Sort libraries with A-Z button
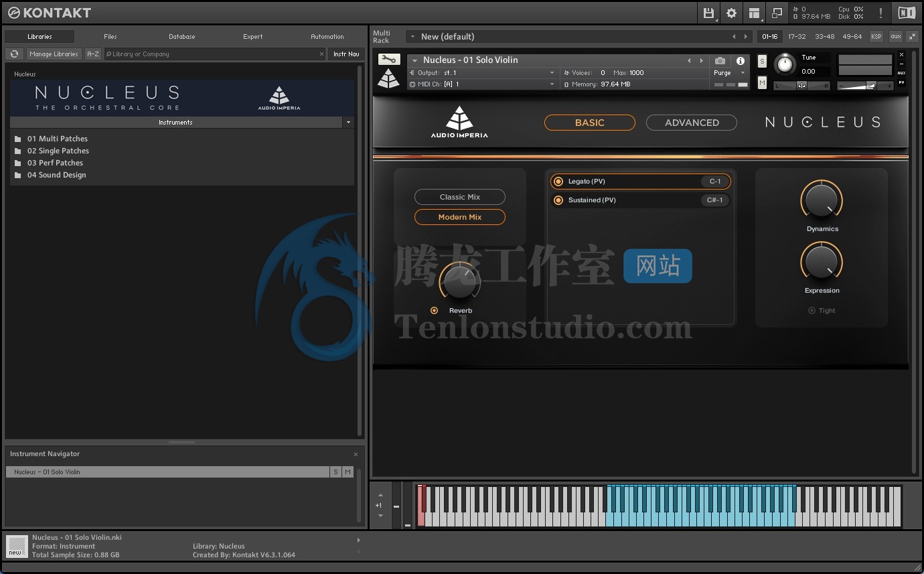The width and height of the screenshot is (924, 574). coord(93,54)
